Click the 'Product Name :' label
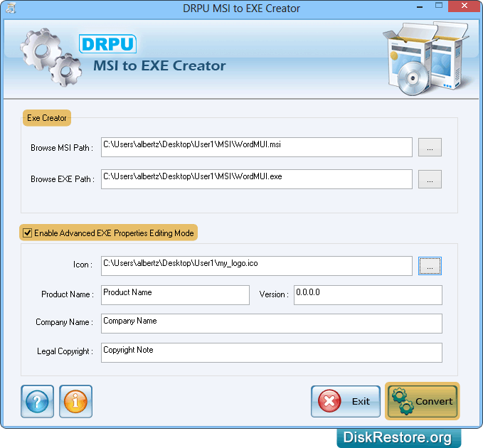The width and height of the screenshot is (483, 448). tap(68, 294)
